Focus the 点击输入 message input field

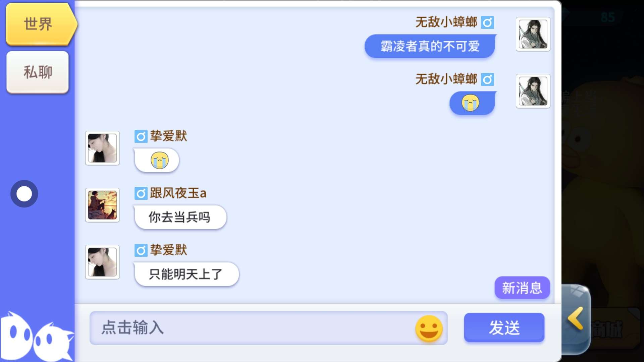click(268, 328)
